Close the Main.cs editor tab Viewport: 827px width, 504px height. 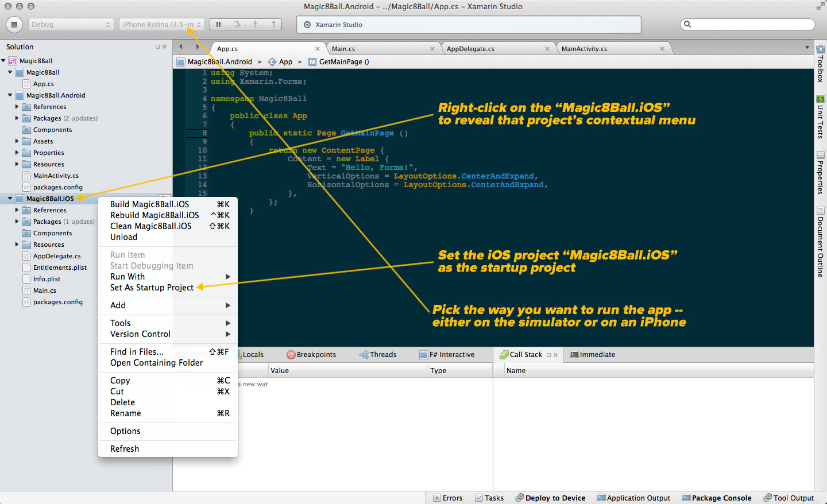pos(432,49)
